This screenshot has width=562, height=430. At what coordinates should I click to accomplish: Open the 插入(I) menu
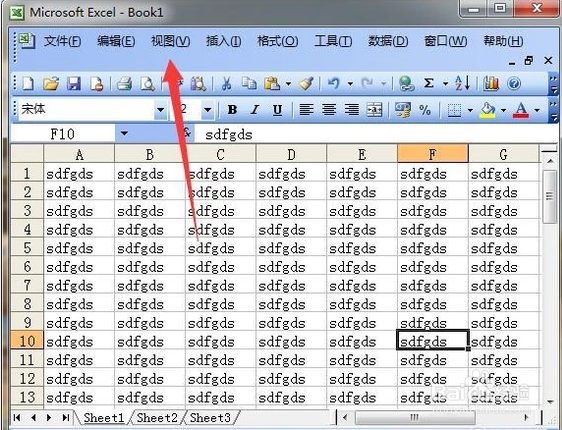click(x=223, y=41)
